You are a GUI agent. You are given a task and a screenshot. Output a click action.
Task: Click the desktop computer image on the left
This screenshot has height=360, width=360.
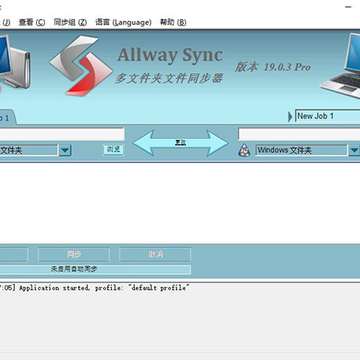[x=15, y=62]
